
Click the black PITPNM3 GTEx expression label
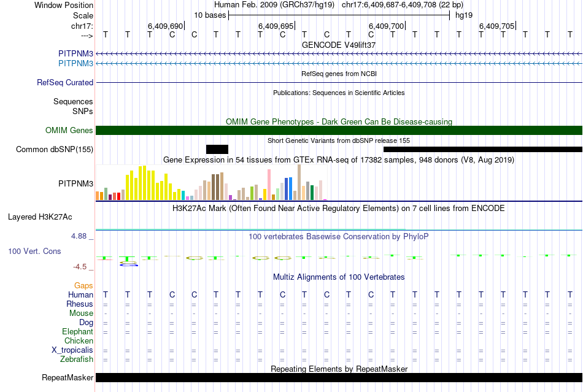(x=75, y=183)
